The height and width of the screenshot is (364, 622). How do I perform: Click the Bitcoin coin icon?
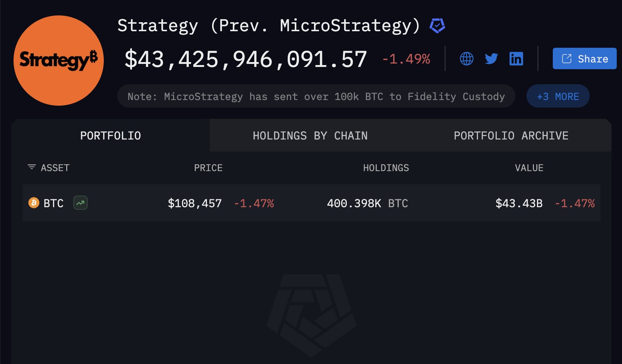(34, 203)
